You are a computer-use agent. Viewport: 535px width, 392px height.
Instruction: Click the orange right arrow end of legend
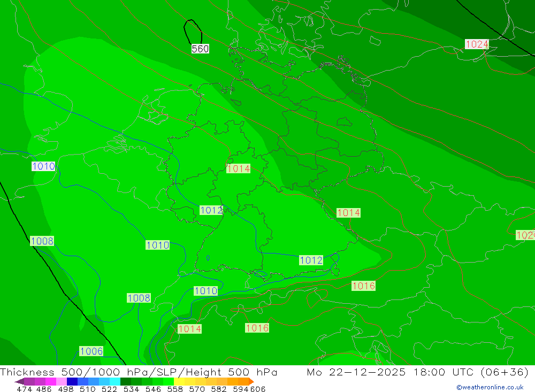tap(251, 381)
